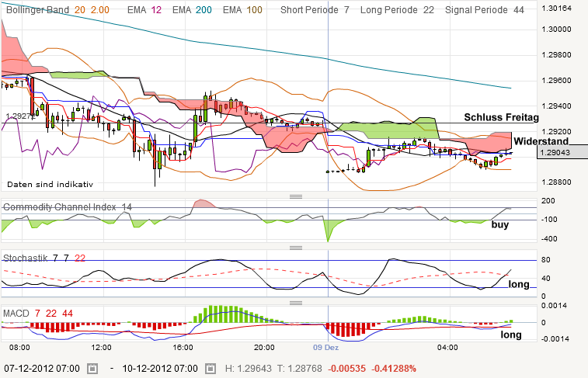Click the Daten sind indikativ notice

pyautogui.click(x=50, y=184)
